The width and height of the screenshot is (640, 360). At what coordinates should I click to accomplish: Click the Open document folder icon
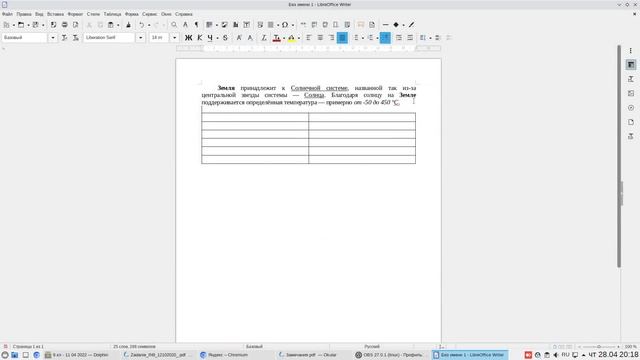click(21, 25)
